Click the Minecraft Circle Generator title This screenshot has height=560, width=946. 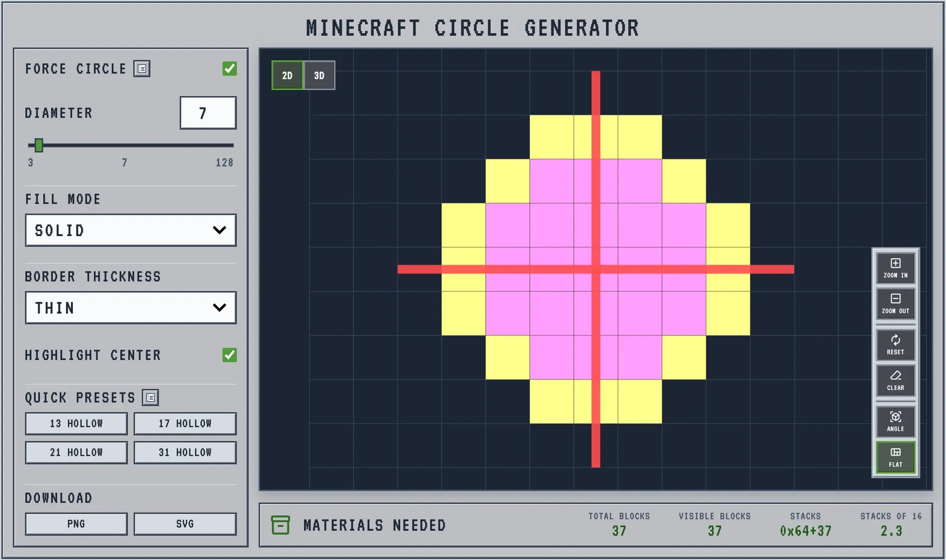(473, 28)
